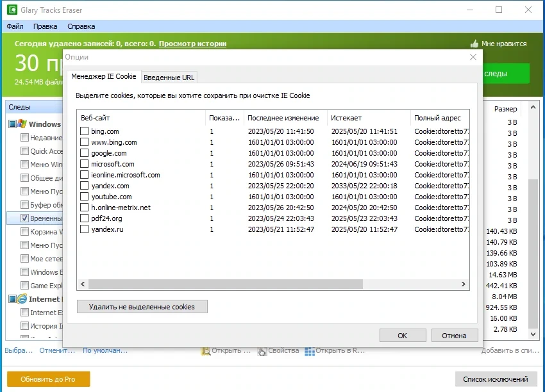This screenshot has width=545, height=392.
Task: Sort by the Полный адрес column header
Action: tap(440, 118)
